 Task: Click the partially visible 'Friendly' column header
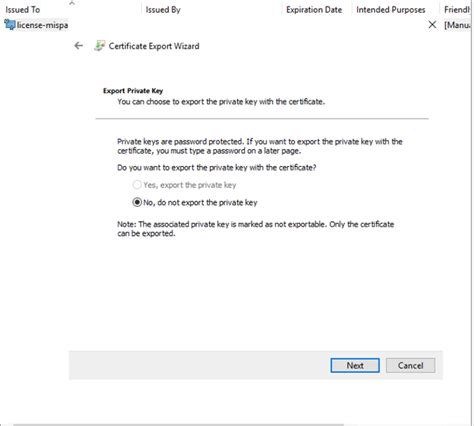point(457,10)
